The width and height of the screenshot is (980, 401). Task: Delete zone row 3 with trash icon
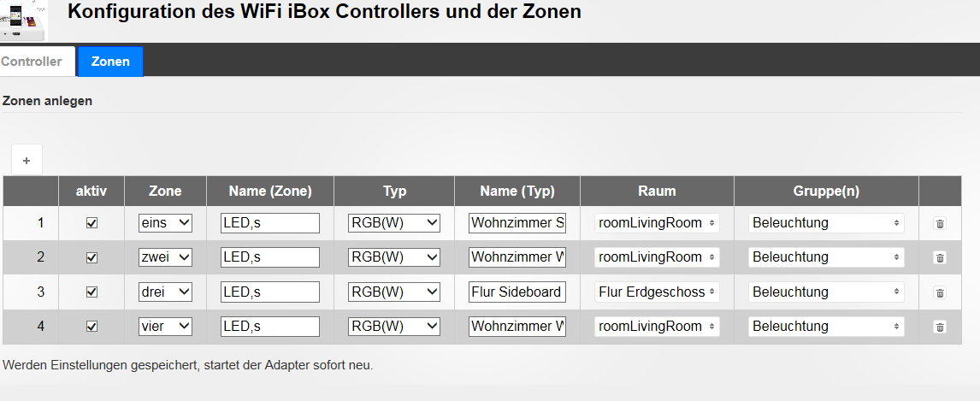coord(940,292)
